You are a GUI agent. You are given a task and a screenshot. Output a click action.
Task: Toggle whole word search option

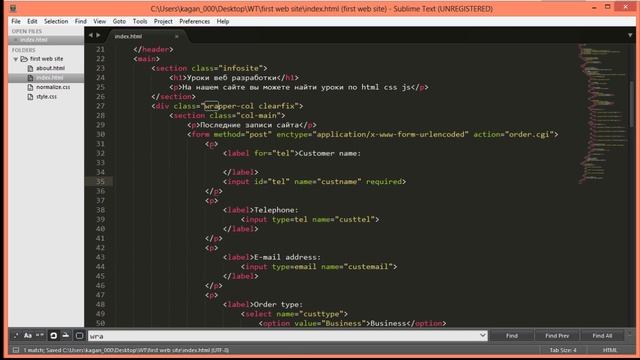[x=40, y=336]
